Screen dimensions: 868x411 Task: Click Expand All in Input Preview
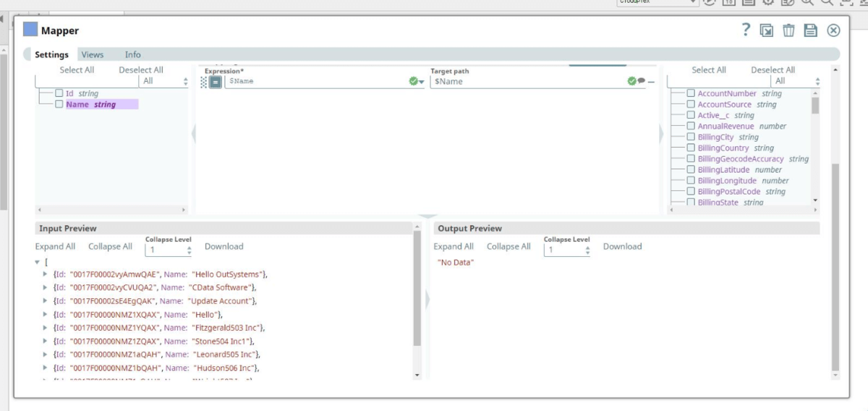point(55,247)
